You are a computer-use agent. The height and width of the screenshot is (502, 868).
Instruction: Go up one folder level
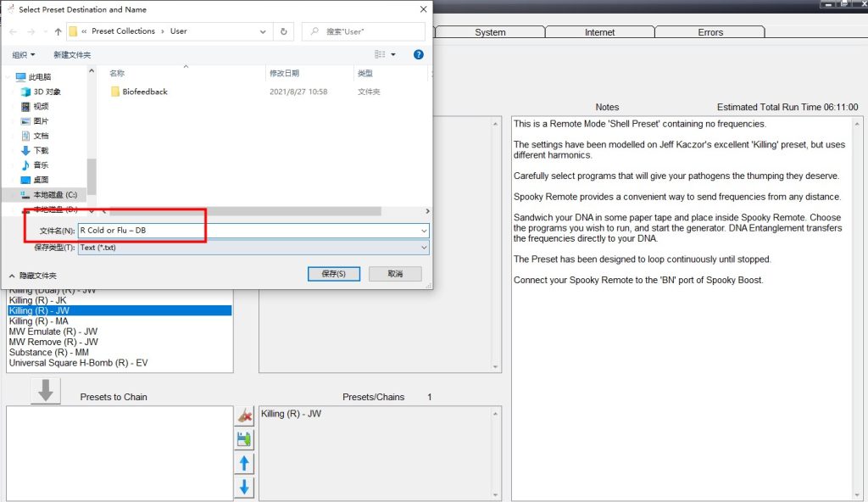(58, 31)
